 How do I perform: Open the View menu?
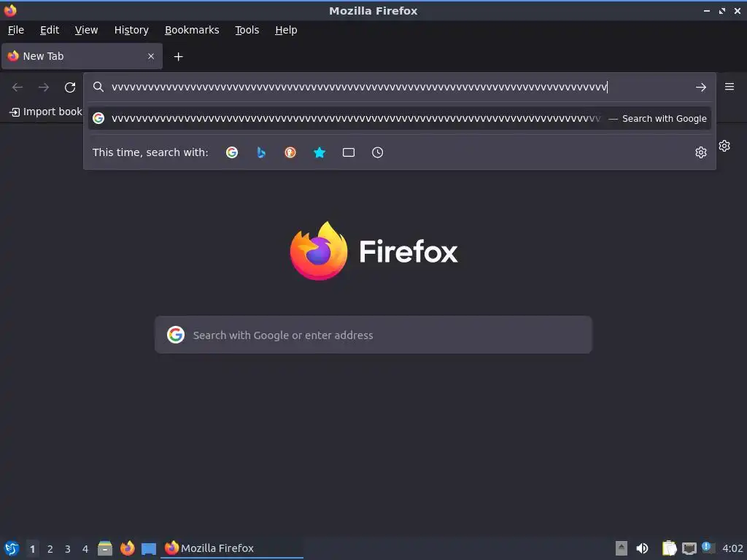pos(86,30)
